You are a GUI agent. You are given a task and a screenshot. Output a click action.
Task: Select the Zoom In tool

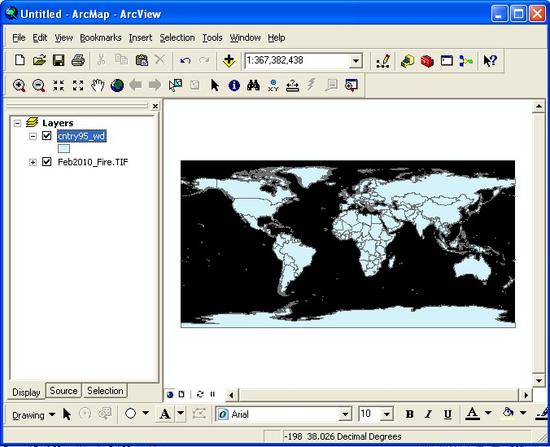click(19, 85)
